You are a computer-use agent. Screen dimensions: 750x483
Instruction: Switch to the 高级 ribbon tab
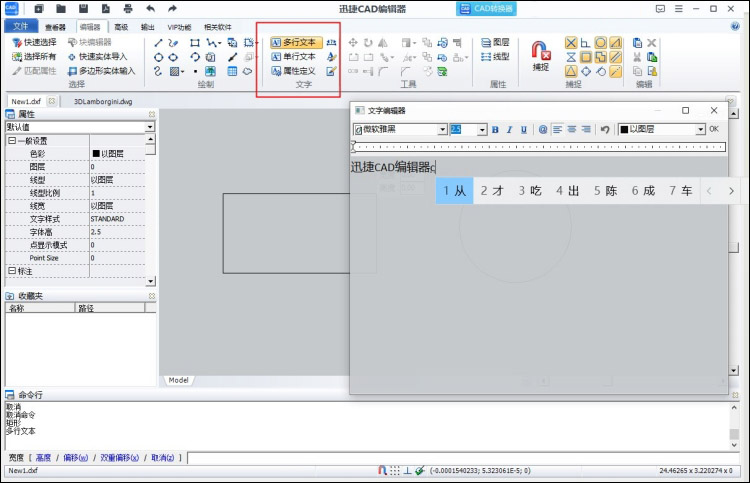click(x=121, y=27)
